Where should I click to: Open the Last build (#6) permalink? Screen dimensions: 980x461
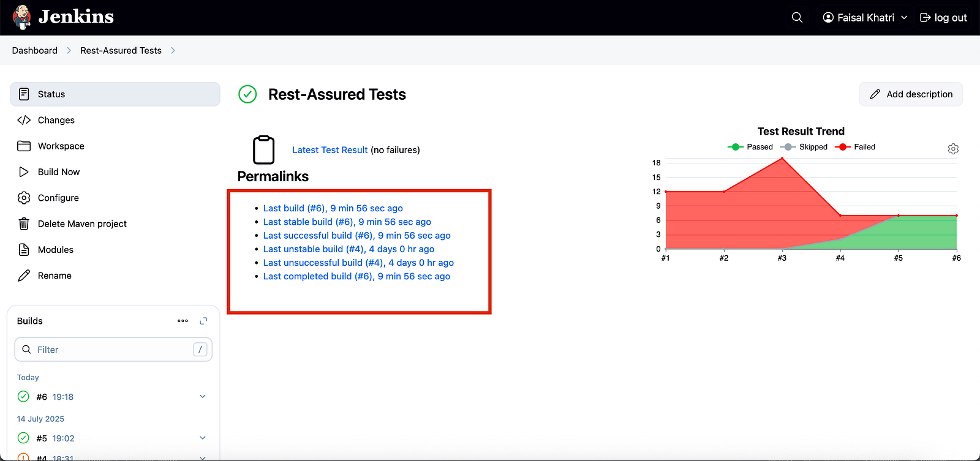[333, 208]
